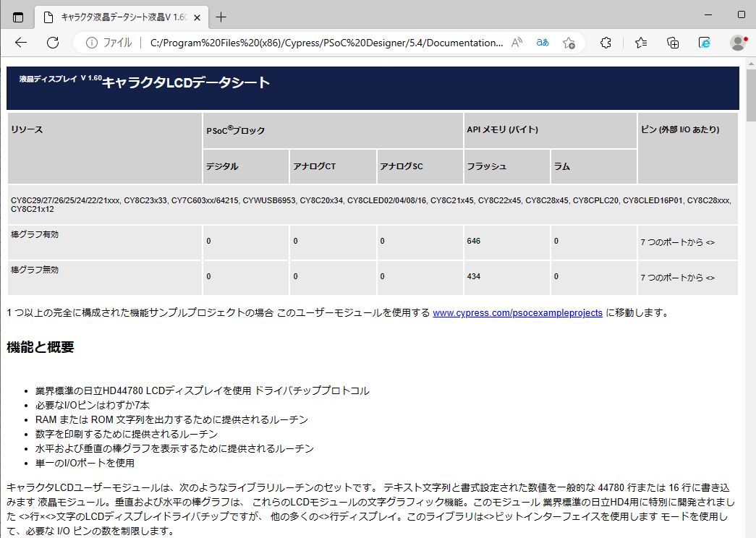The height and width of the screenshot is (538, 756).
Task: Click the デジタル column header
Action: pyautogui.click(x=246, y=166)
